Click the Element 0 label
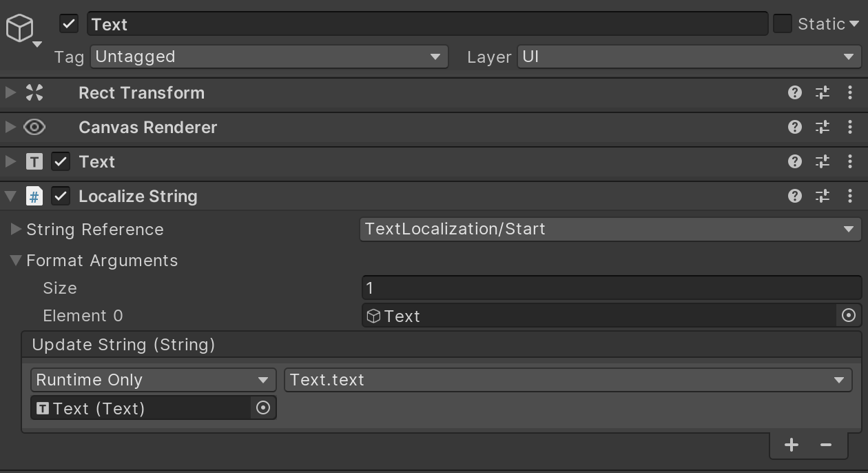 coord(83,316)
